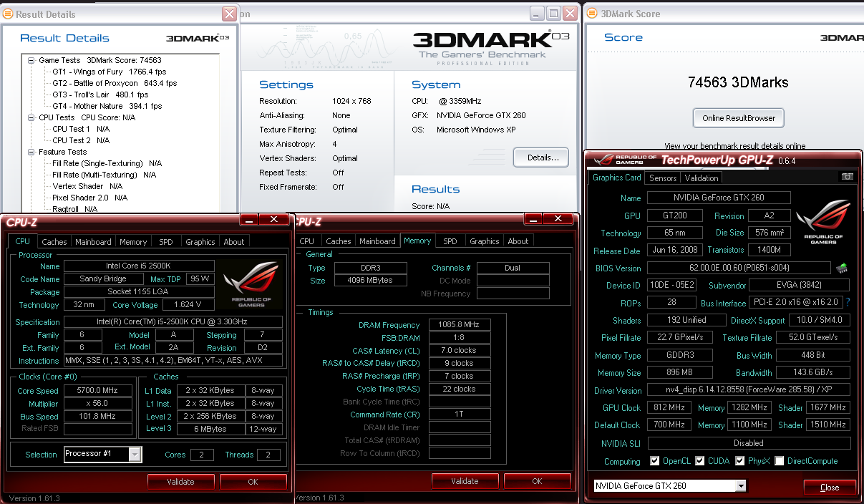Click the Pixel Fillrate value 22.7 GPixel/s
This screenshot has width=864, height=504.
679,337
